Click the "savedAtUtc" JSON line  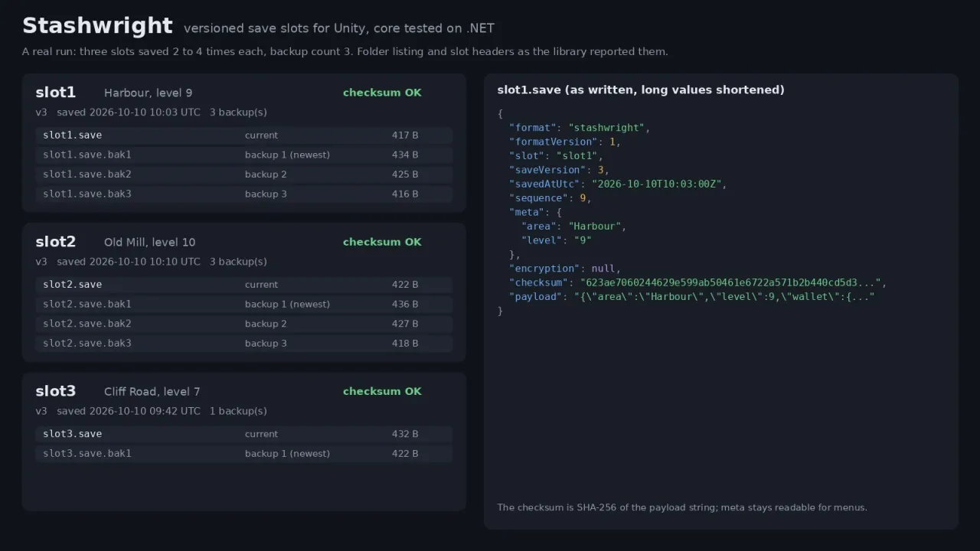[618, 184]
